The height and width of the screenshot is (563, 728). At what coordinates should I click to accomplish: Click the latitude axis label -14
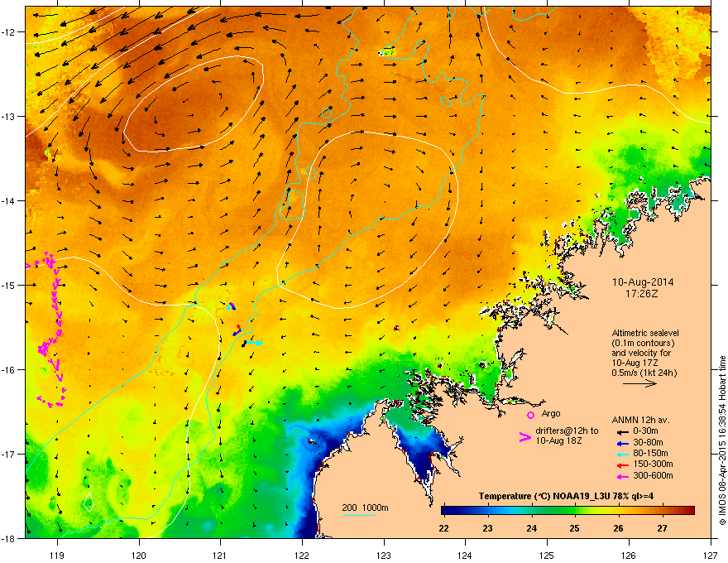9,201
